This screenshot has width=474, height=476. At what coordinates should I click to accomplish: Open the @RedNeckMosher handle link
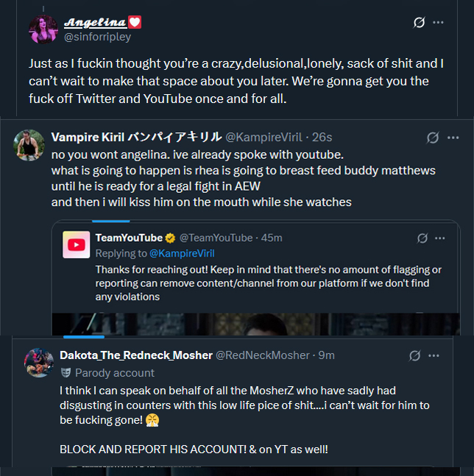[x=262, y=355]
